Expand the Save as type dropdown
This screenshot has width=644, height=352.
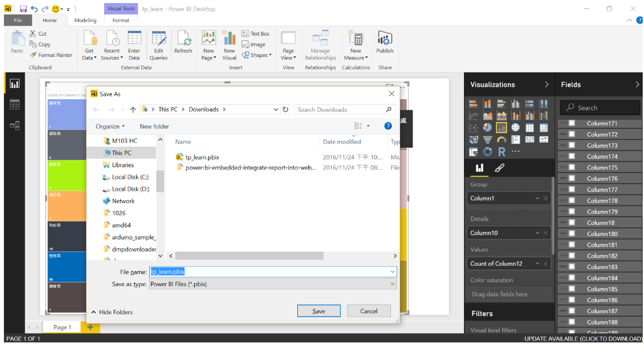pos(392,284)
